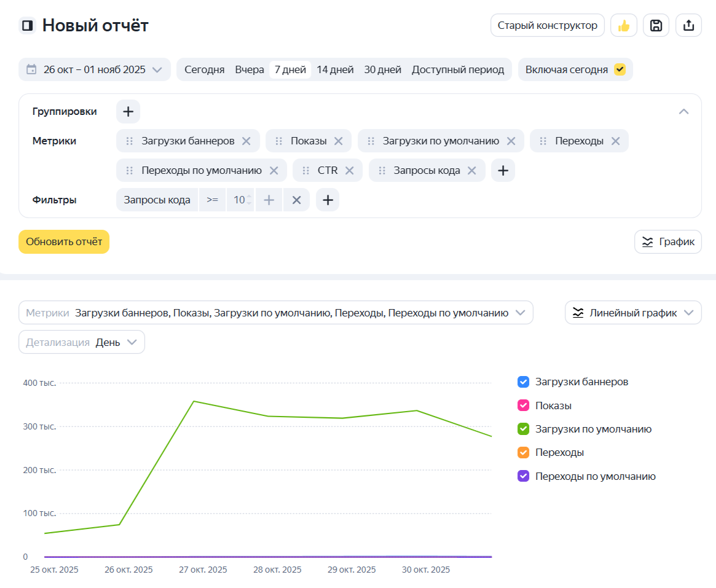
Task: Open the Старый конструктор
Action: pyautogui.click(x=547, y=26)
